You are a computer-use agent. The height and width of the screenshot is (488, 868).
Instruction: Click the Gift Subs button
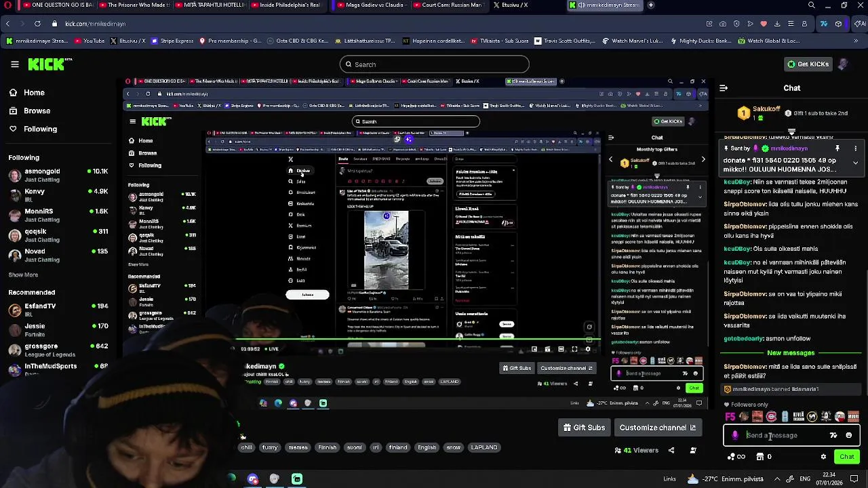584,428
